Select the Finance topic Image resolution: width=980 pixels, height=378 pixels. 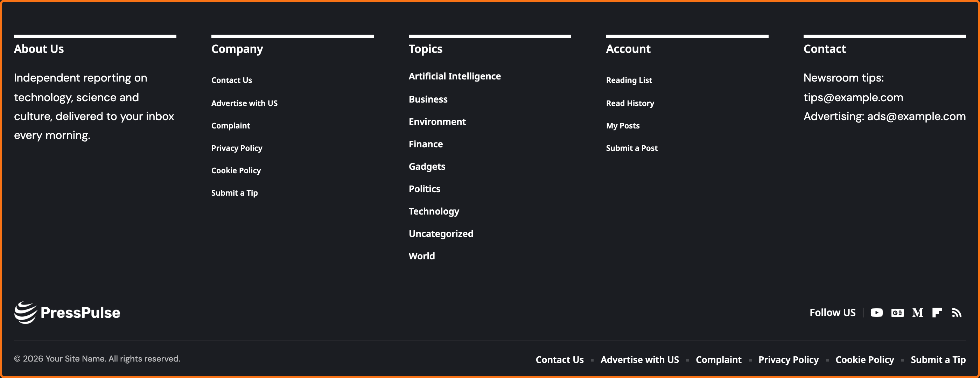426,144
